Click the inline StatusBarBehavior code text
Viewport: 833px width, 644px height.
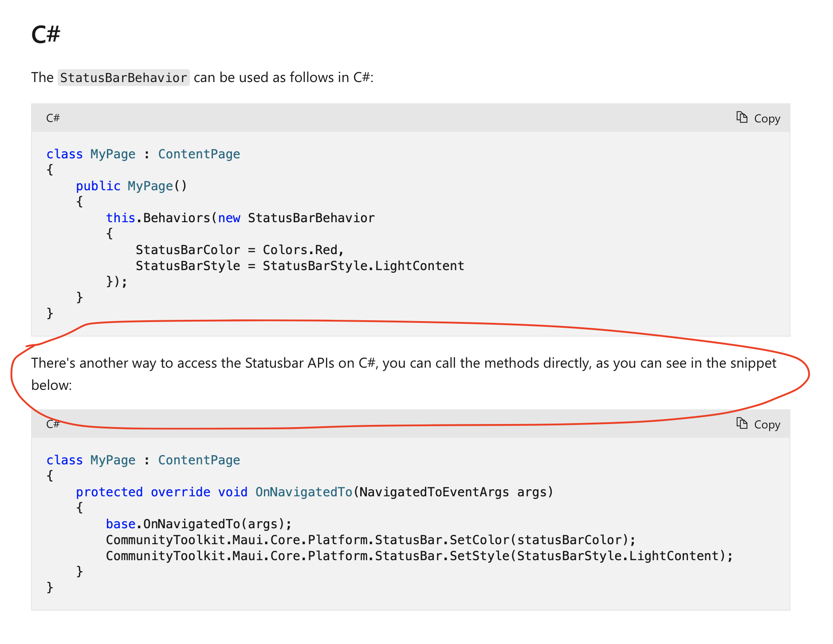pyautogui.click(x=123, y=78)
